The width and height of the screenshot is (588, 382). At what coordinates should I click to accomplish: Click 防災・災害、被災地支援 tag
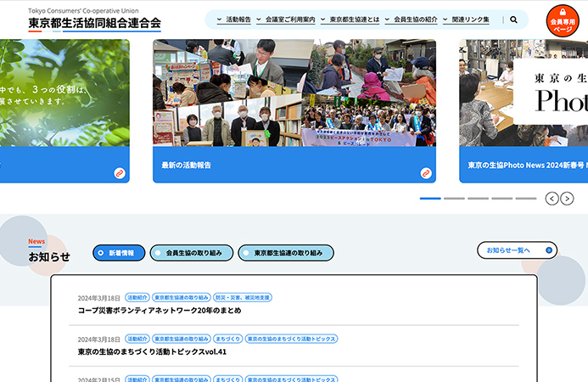pyautogui.click(x=243, y=298)
